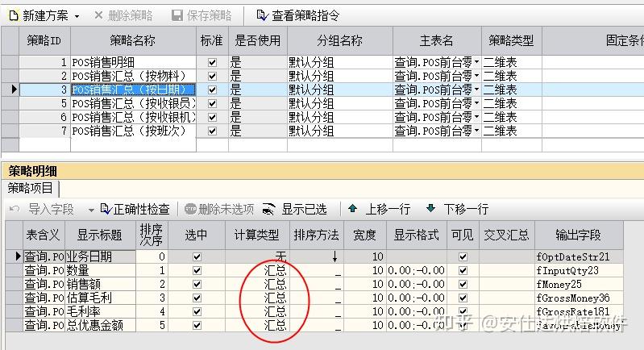This screenshot has width=644, height=350.
Task: Click the 计算类型 column header
Action: click(257, 235)
